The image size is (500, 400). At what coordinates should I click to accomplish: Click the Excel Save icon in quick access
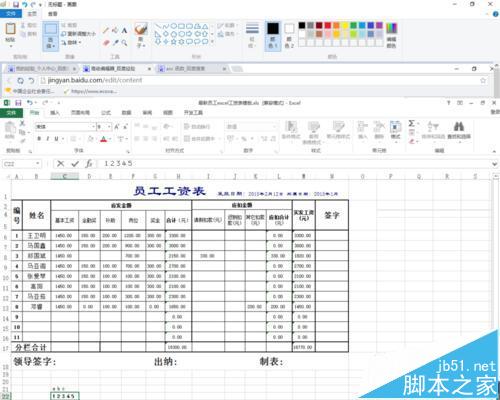(18, 103)
